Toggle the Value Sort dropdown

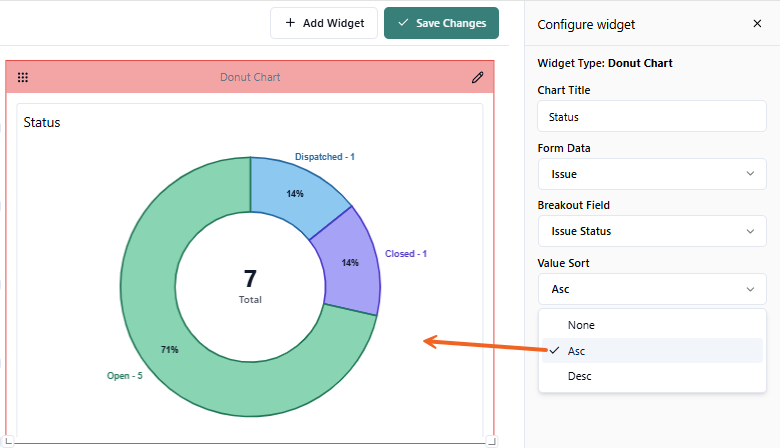(x=651, y=289)
